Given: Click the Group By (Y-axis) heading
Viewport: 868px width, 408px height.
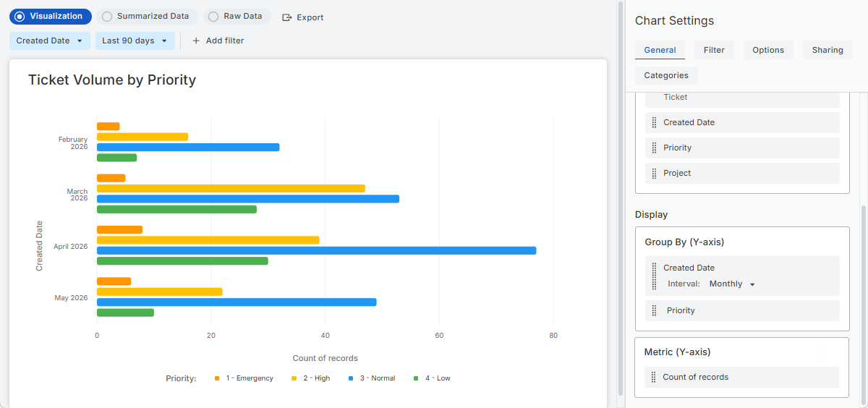Looking at the screenshot, I should tap(684, 242).
